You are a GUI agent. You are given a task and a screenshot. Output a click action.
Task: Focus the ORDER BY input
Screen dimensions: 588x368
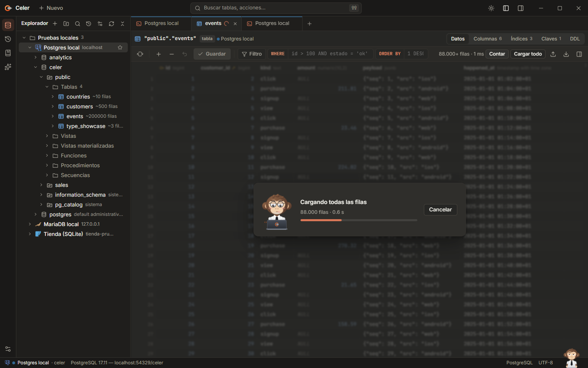(x=415, y=54)
